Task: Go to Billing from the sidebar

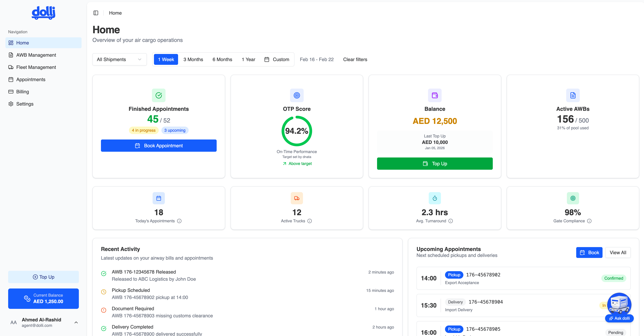Action: click(22, 92)
